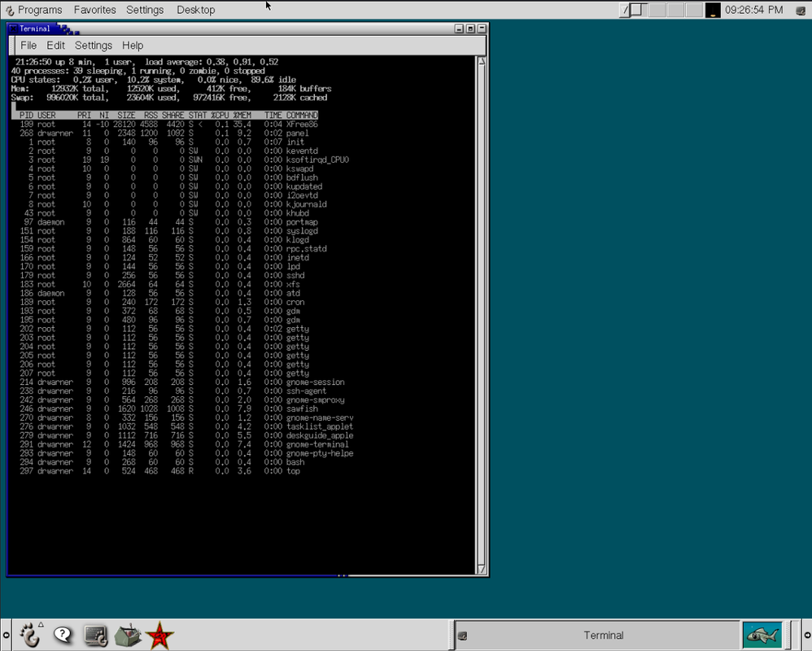812x651 pixels.
Task: Click the Terminal button in the task list
Action: pos(597,636)
